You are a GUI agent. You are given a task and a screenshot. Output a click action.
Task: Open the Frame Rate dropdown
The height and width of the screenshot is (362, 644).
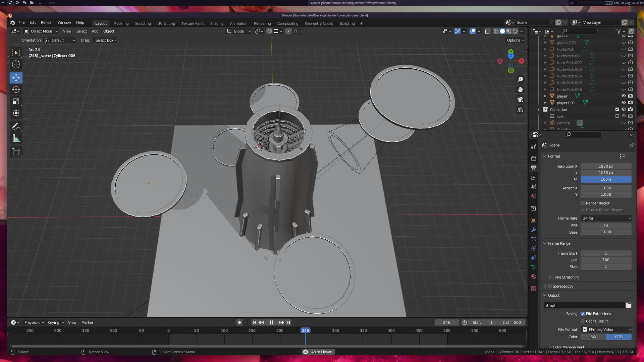(606, 218)
